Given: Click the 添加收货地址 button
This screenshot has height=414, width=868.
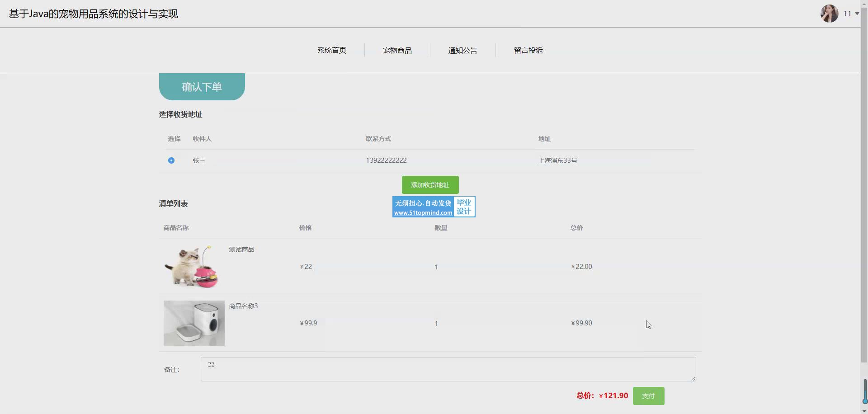Looking at the screenshot, I should pos(430,185).
